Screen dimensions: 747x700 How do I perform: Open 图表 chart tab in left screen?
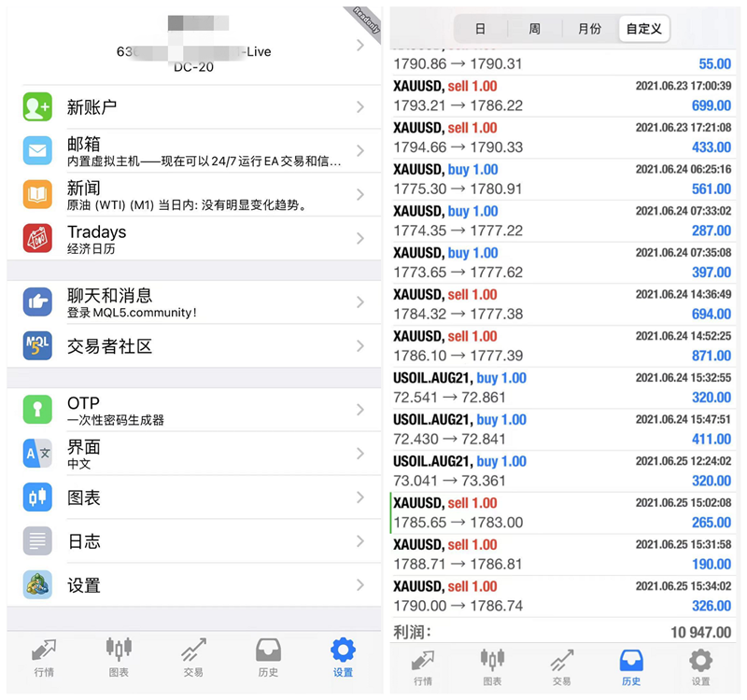click(x=119, y=658)
